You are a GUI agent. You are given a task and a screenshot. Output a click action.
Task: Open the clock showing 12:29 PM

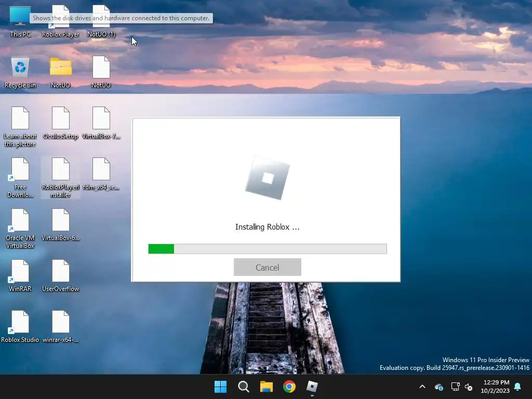pos(495,387)
